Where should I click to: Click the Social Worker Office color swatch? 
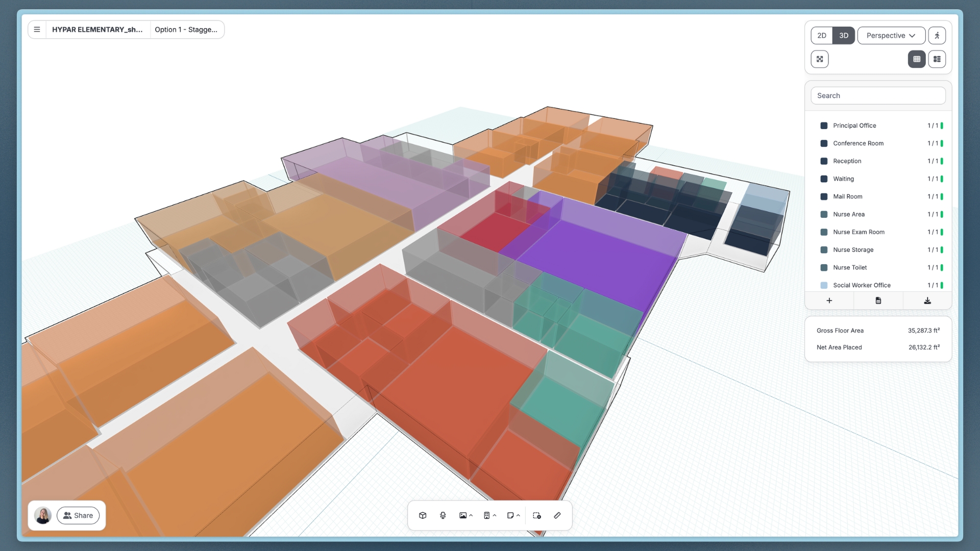coord(824,285)
